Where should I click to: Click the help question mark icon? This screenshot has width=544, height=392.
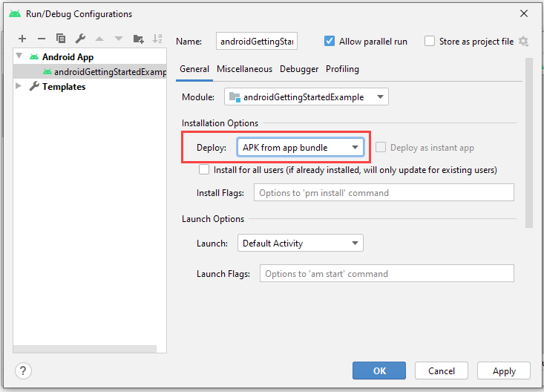pyautogui.click(x=24, y=370)
